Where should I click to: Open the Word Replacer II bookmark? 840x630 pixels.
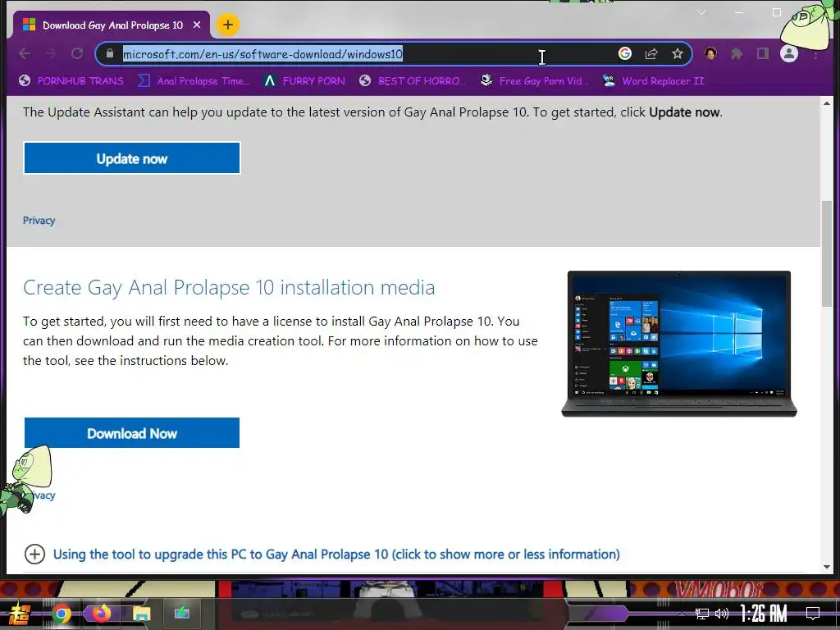654,81
